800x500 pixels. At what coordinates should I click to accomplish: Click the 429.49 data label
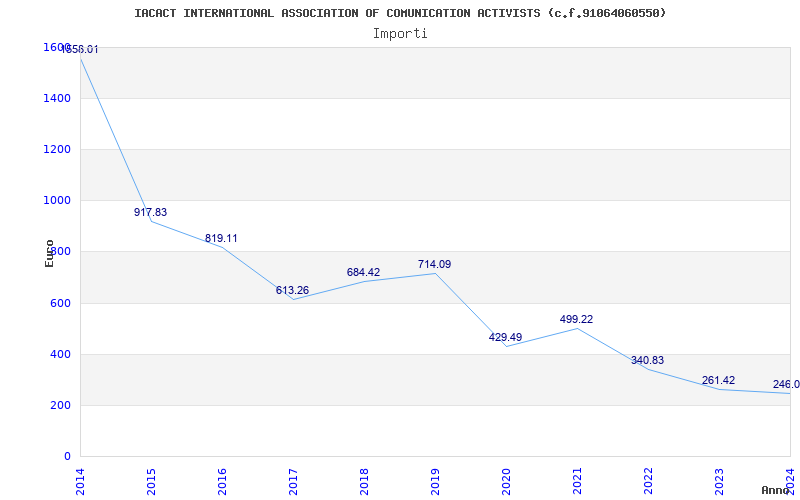[505, 338]
